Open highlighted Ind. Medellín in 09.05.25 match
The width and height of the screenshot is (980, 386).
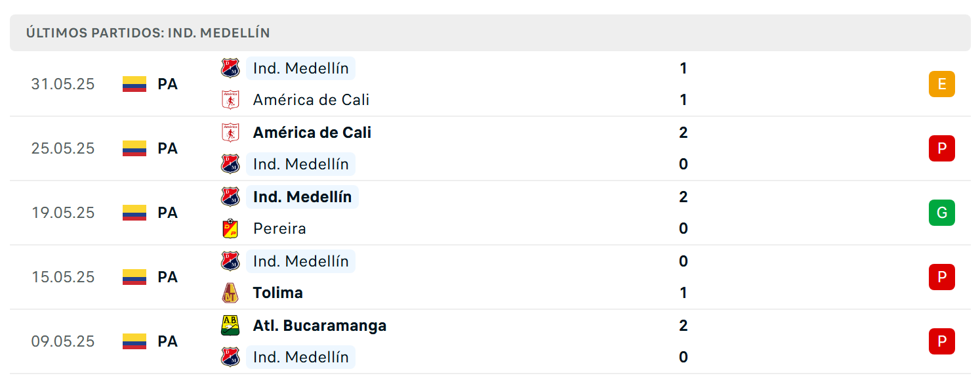(x=301, y=357)
